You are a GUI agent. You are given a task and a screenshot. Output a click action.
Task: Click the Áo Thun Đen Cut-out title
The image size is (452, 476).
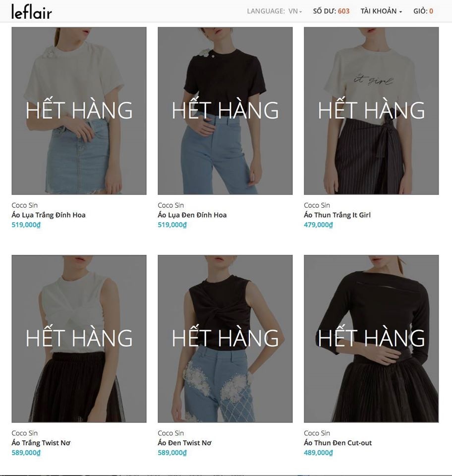click(x=338, y=443)
